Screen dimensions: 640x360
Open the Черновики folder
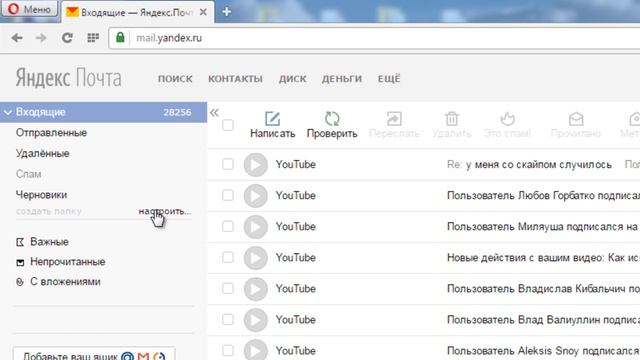click(41, 195)
